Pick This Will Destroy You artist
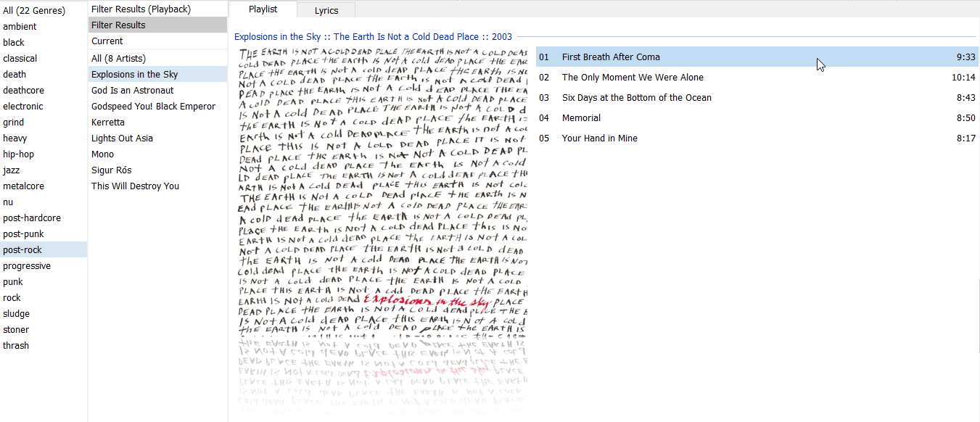This screenshot has height=422, width=980. tap(135, 186)
